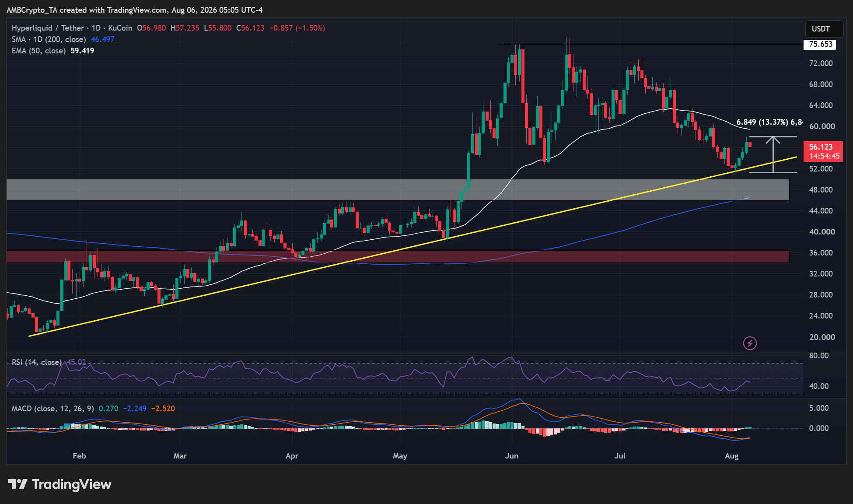This screenshot has width=853, height=504.
Task: Click the open value O56.980
Action: (x=151, y=28)
